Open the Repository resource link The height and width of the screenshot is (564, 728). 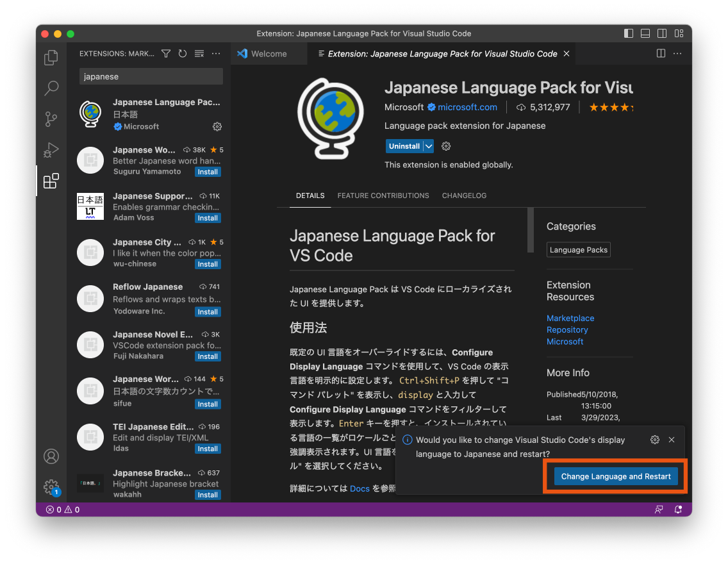click(567, 329)
